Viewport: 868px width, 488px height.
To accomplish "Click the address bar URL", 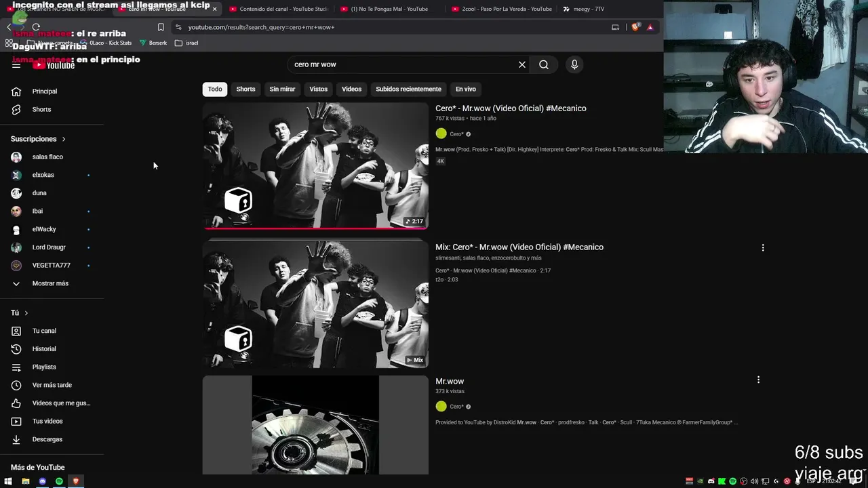I will 261,27.
